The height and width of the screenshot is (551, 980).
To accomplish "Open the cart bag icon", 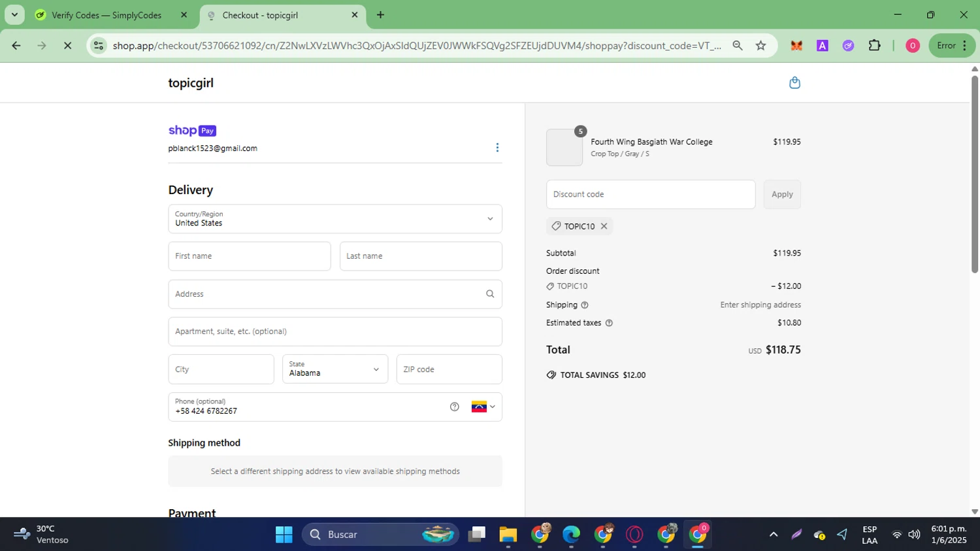I will tap(794, 82).
